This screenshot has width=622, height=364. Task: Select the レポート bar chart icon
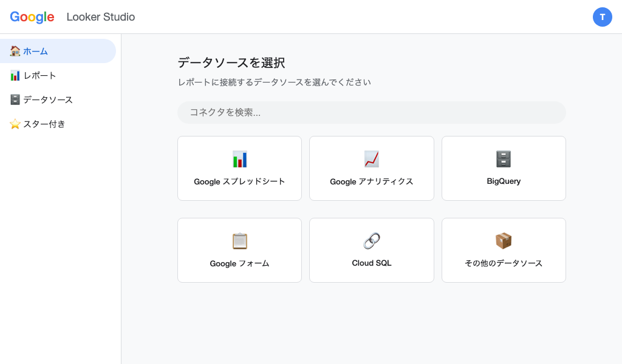click(x=15, y=75)
